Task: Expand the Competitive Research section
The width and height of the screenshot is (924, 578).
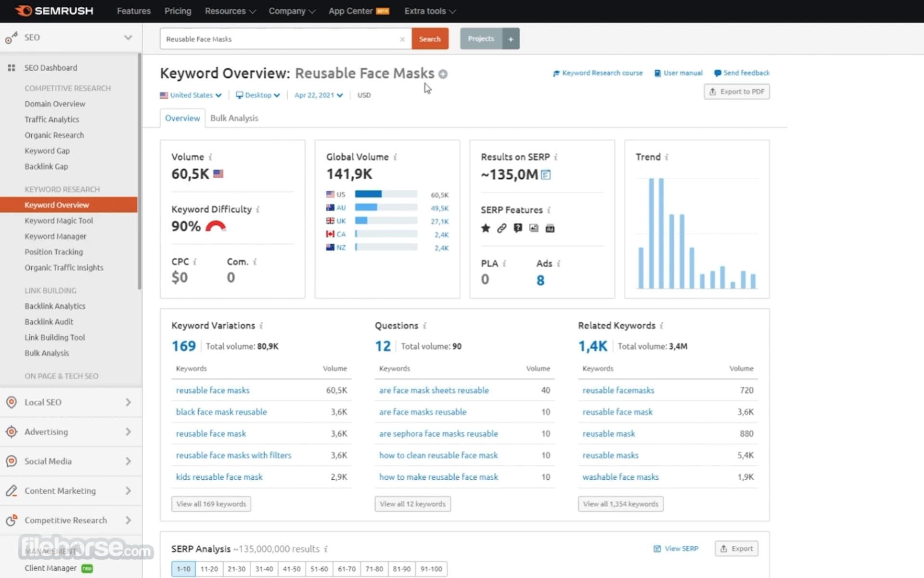Action: tap(128, 520)
